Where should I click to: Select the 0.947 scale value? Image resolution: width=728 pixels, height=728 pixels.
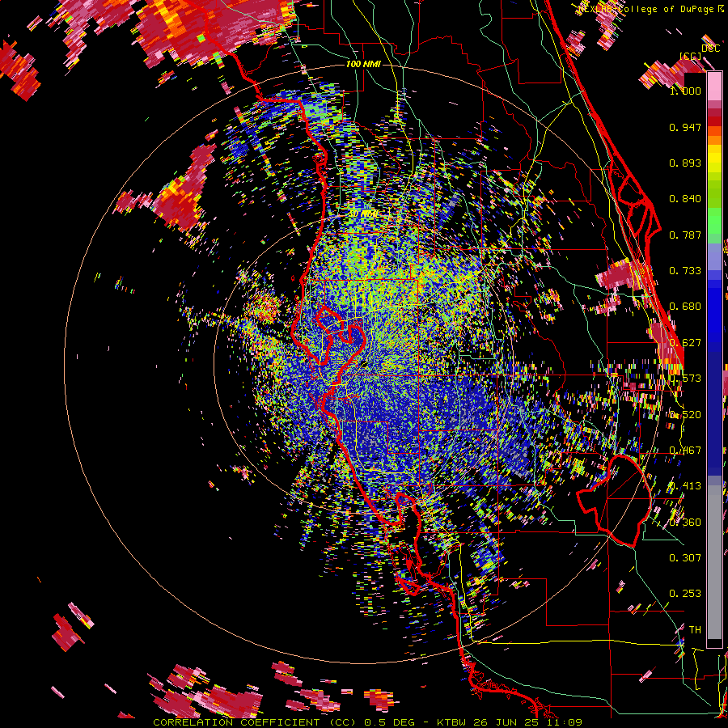pyautogui.click(x=685, y=127)
